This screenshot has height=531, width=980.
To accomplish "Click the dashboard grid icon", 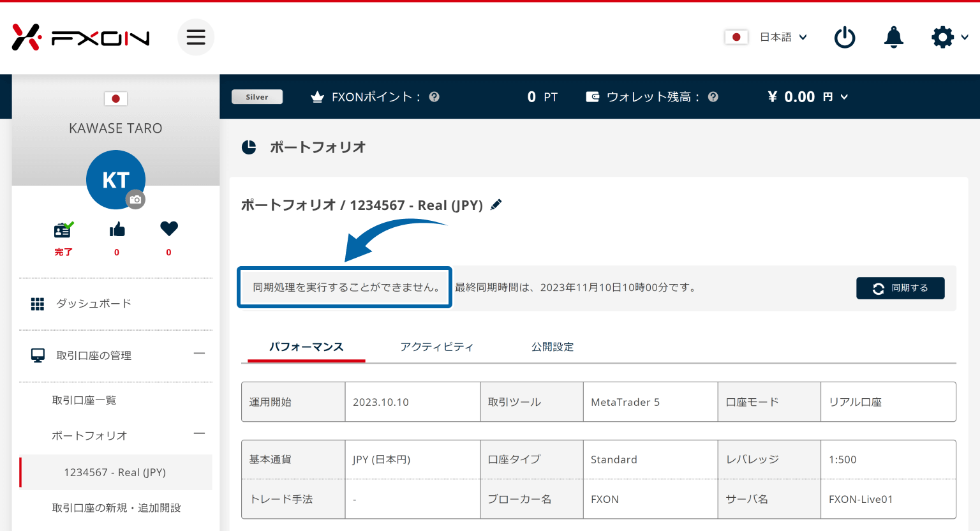I will (38, 304).
